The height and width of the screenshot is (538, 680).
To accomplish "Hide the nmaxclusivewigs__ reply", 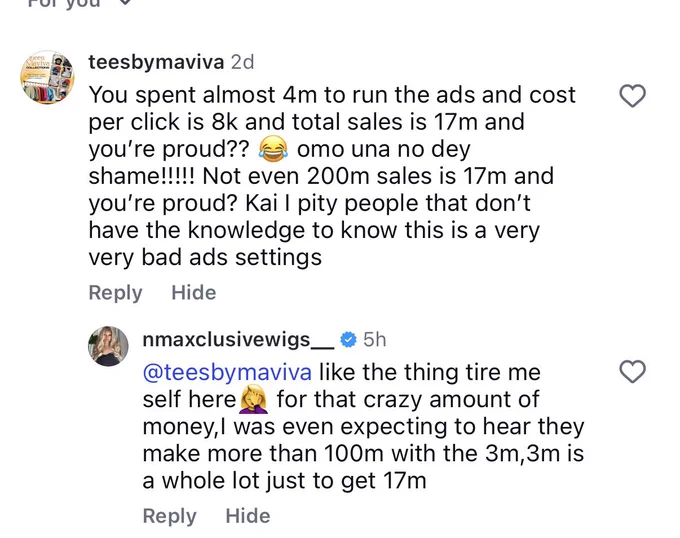I will click(248, 516).
